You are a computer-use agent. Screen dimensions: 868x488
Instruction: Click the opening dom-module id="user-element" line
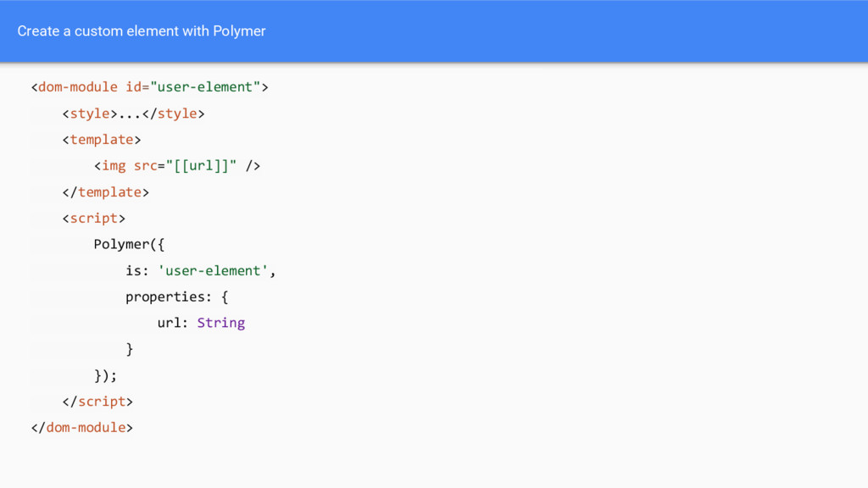click(149, 87)
